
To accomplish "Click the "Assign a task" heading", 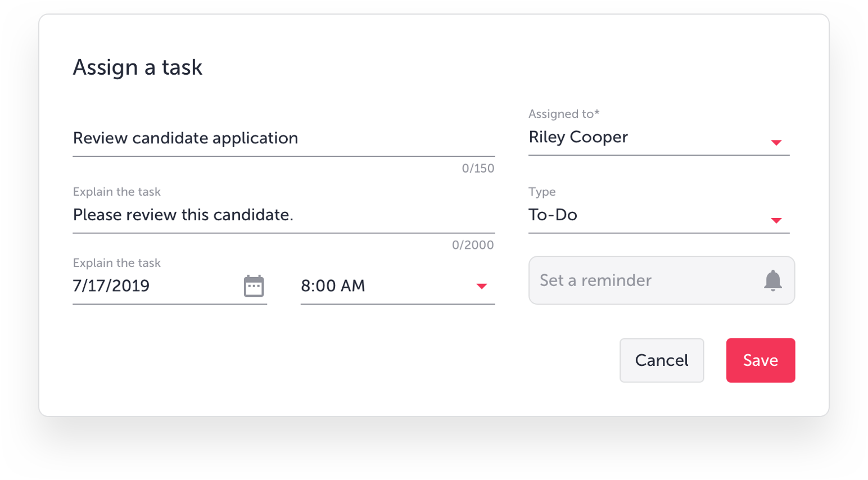I will click(138, 67).
